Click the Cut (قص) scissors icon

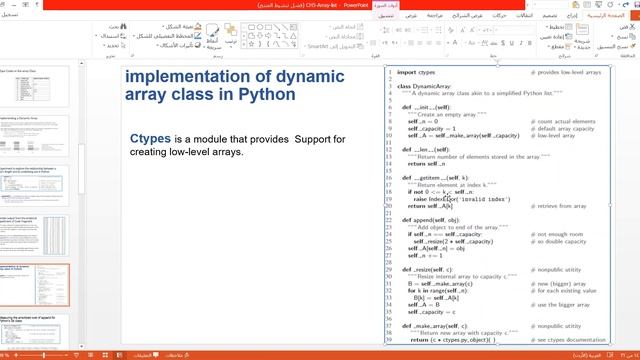click(632, 27)
